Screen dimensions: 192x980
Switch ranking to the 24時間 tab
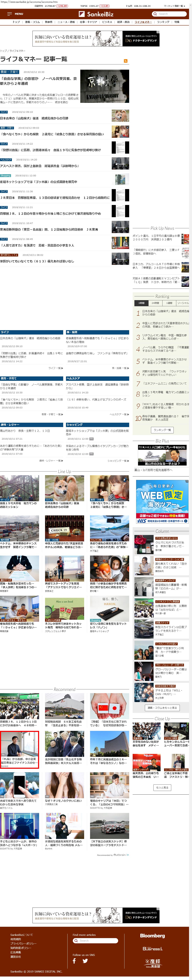(x=155, y=303)
